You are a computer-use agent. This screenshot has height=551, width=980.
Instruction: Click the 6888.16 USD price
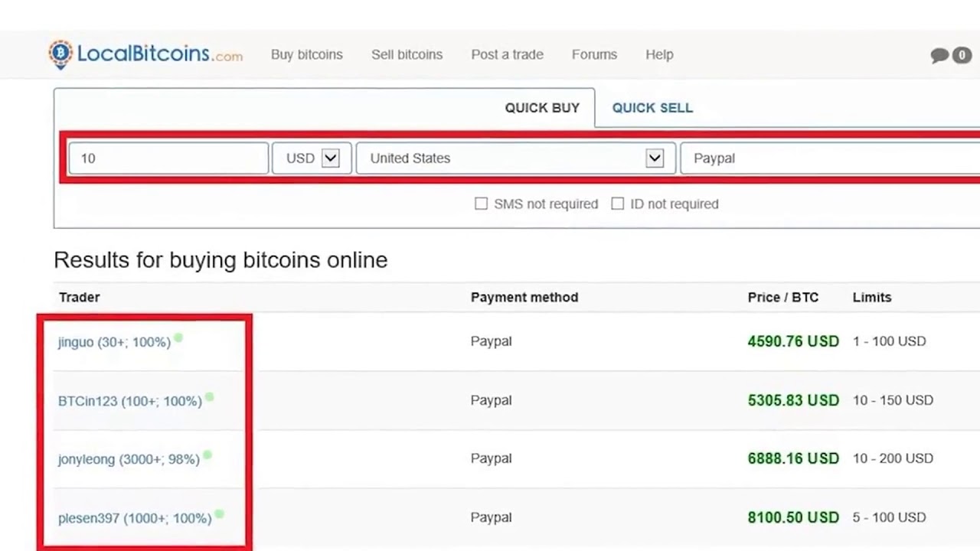pyautogui.click(x=793, y=458)
